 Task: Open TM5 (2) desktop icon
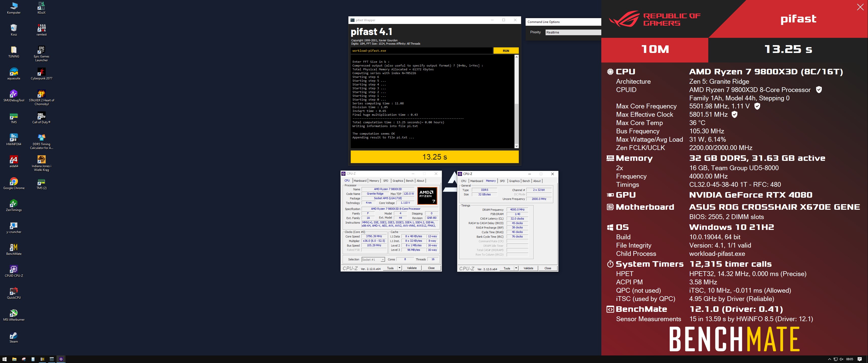click(41, 184)
